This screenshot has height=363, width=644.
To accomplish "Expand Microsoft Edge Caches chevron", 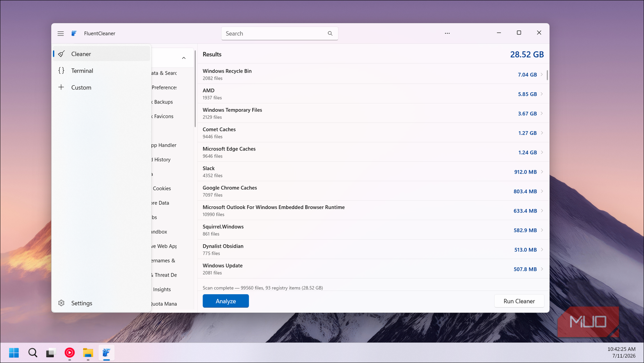I will (542, 152).
